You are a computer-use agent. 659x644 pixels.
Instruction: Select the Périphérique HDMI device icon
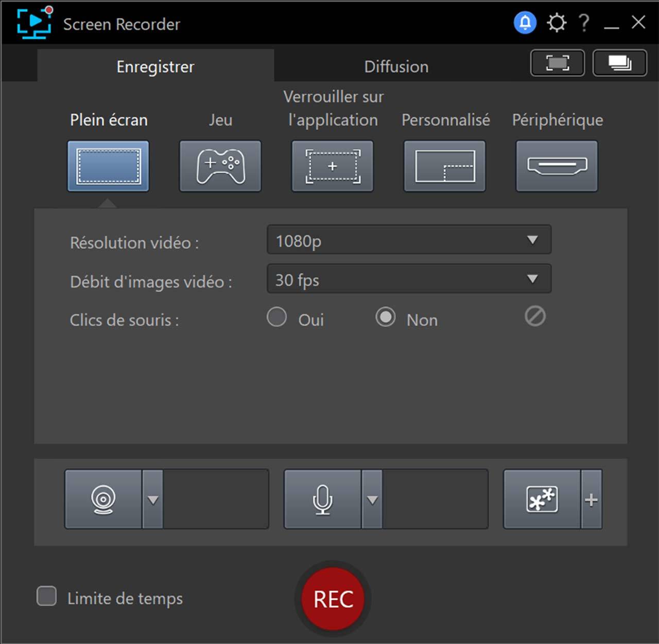pos(557,166)
